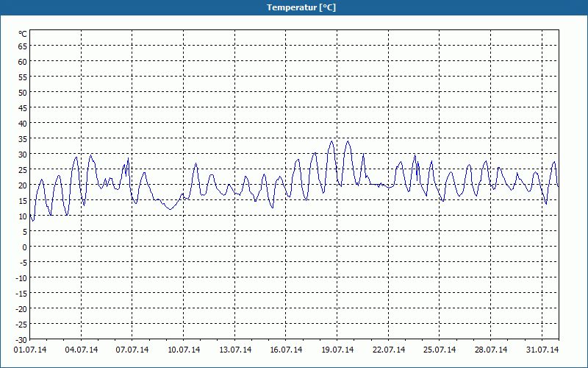The image size is (588, 368).
Task: Pick the 10.07.14 date on the axis
Action: [x=184, y=350]
